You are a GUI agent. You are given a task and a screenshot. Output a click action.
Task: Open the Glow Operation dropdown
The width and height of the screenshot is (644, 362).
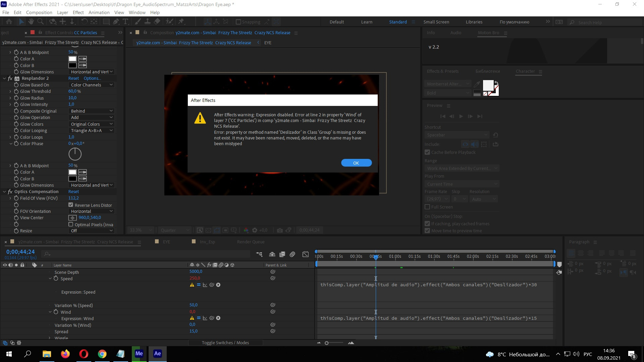pos(91,117)
